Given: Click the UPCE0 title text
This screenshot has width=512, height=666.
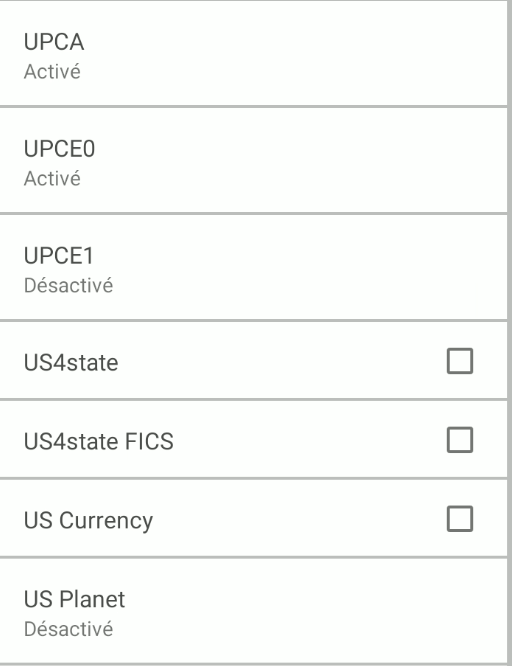Looking at the screenshot, I should coord(59,149).
